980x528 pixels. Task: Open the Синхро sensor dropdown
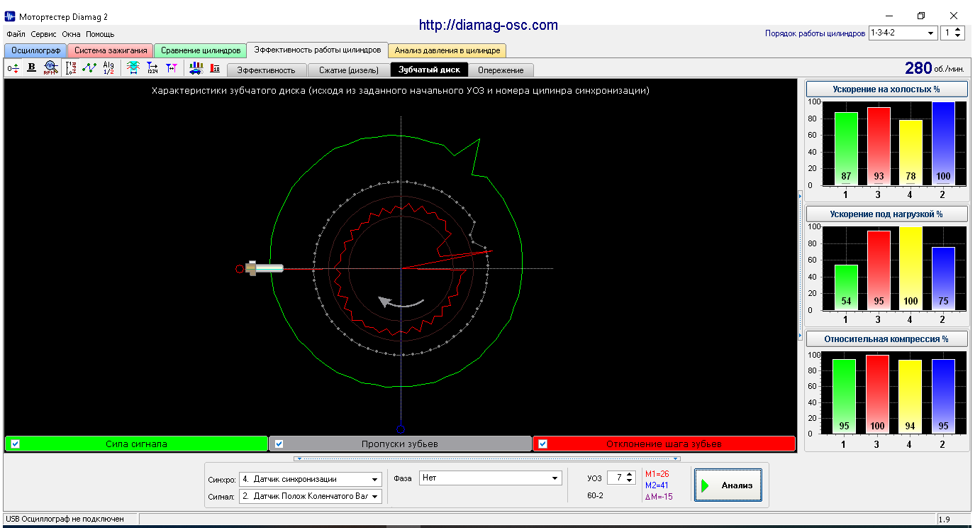coord(311,479)
